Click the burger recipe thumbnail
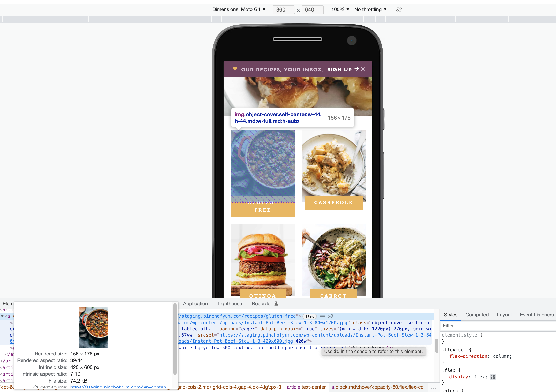 (x=263, y=259)
